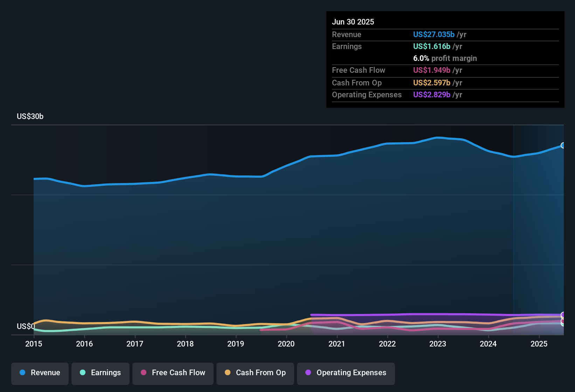This screenshot has height=392, width=575.
Task: Open details for the Jun 30 2025 tooltip
Action: (x=353, y=22)
